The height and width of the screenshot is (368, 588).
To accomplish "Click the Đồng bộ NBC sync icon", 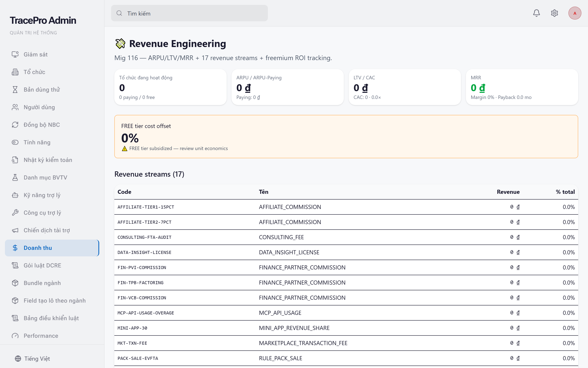I will 15,125.
